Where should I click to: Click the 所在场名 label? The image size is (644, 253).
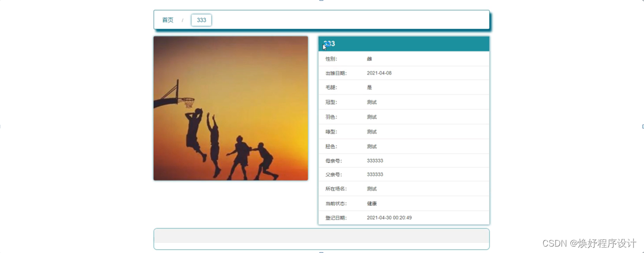[x=336, y=189]
